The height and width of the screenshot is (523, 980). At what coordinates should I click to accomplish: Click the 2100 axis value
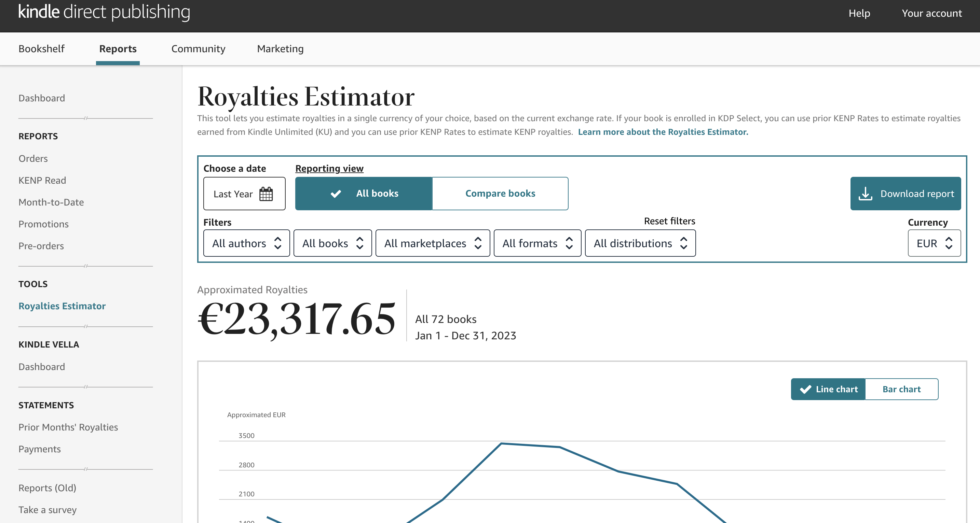(x=246, y=494)
